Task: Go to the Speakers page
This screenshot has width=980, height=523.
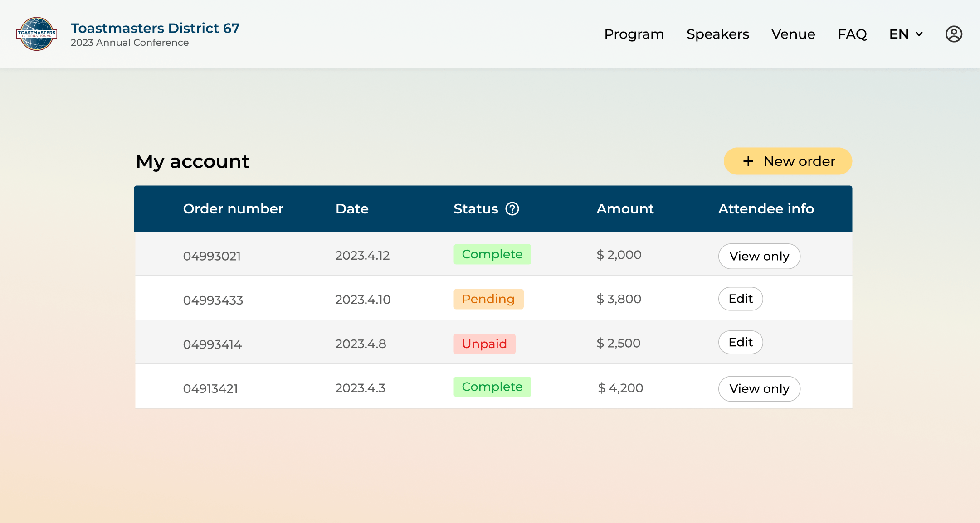Action: (717, 34)
